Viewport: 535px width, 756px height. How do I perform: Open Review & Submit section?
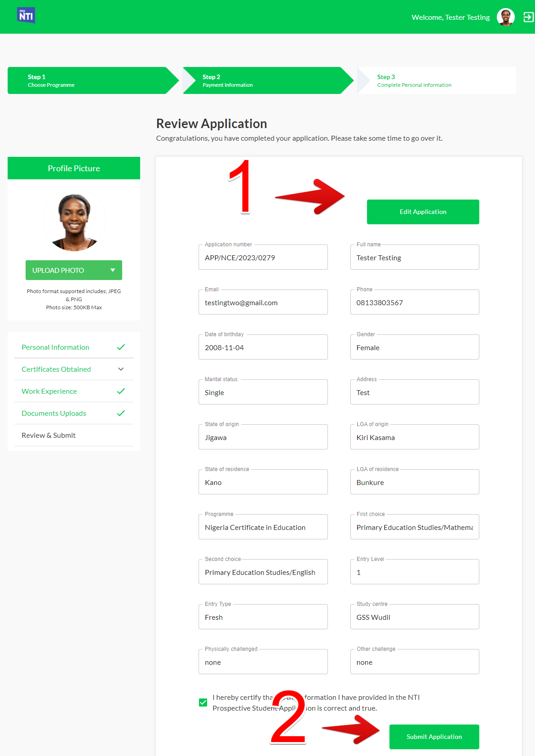49,435
